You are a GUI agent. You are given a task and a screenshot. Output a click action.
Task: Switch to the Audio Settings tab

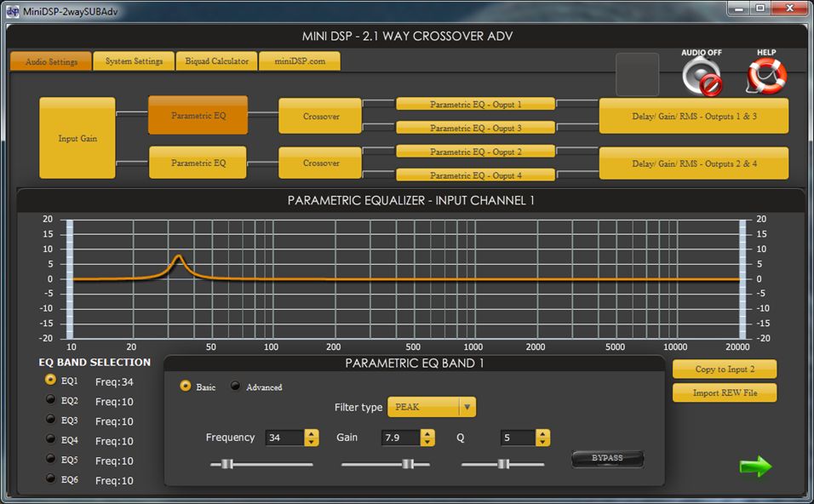[x=51, y=61]
